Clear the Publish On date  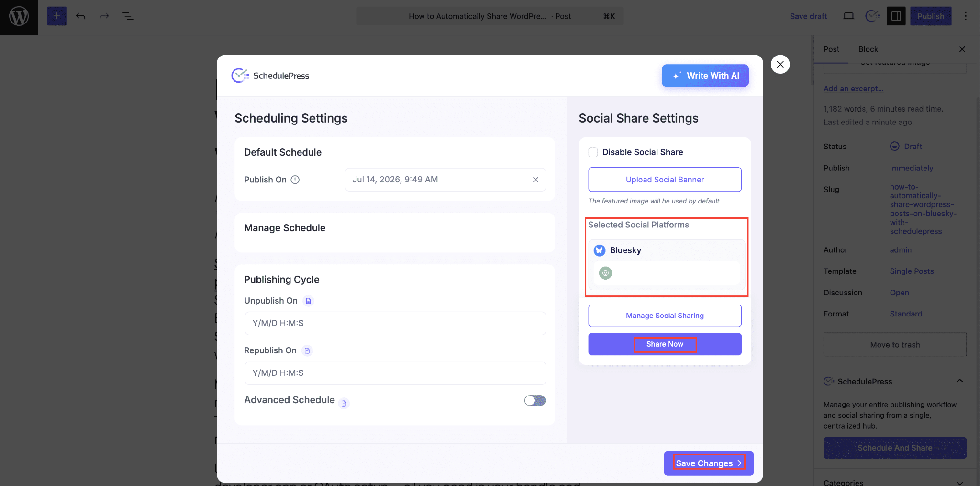point(535,180)
